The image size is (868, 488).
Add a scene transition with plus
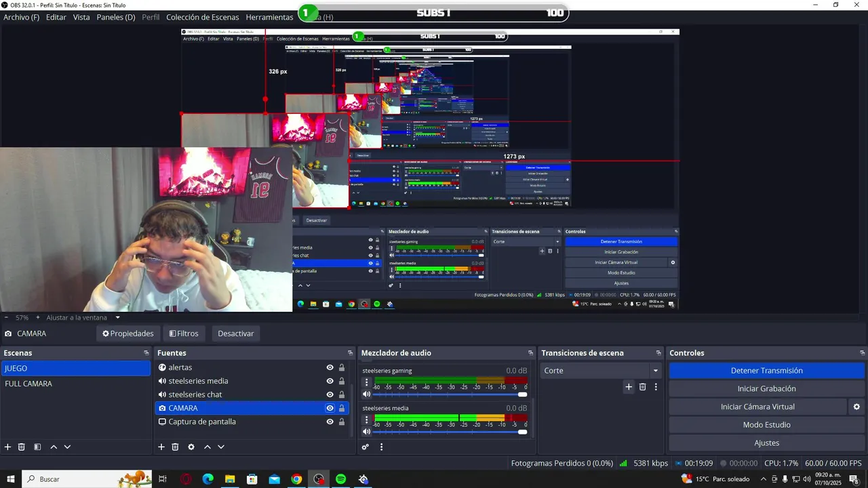click(629, 387)
